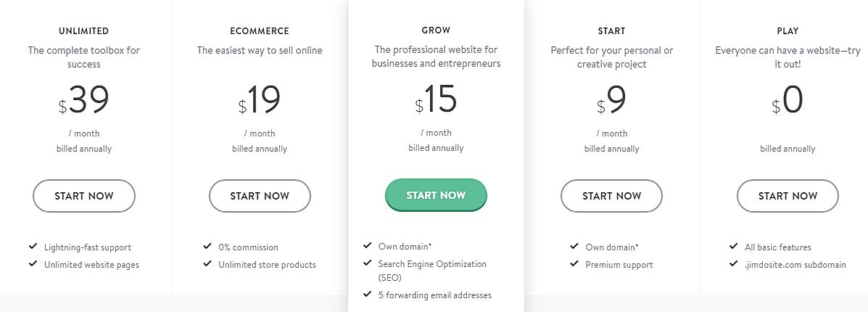
Task: Select the ECOMMERCE plan heading
Action: pyautogui.click(x=260, y=31)
